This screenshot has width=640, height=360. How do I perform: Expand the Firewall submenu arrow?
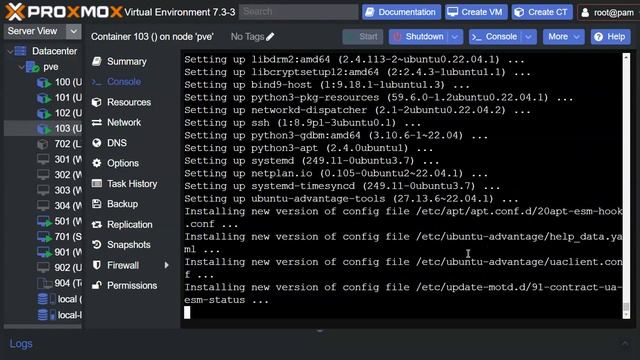tap(166, 265)
